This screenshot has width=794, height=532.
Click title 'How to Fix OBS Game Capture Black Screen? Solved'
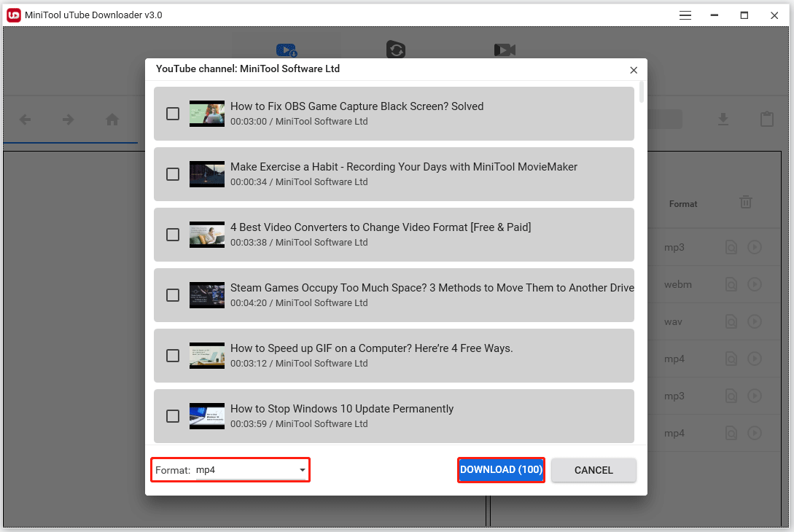tap(357, 106)
